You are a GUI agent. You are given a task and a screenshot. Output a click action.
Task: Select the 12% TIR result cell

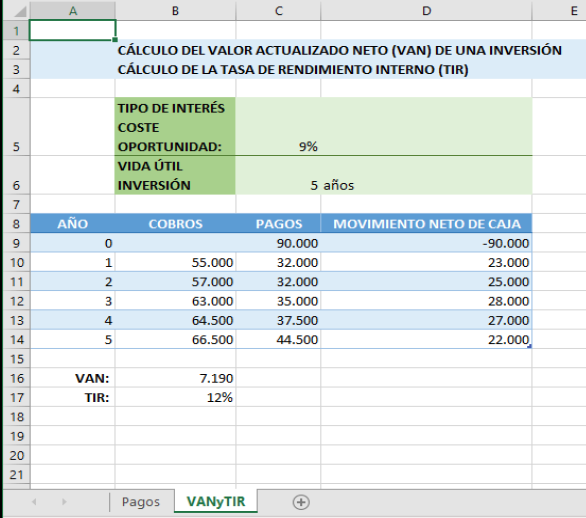(175, 397)
